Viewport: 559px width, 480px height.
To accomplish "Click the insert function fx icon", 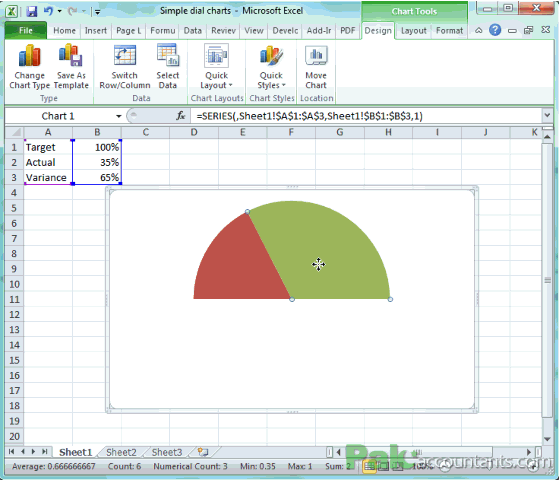I will point(181,116).
